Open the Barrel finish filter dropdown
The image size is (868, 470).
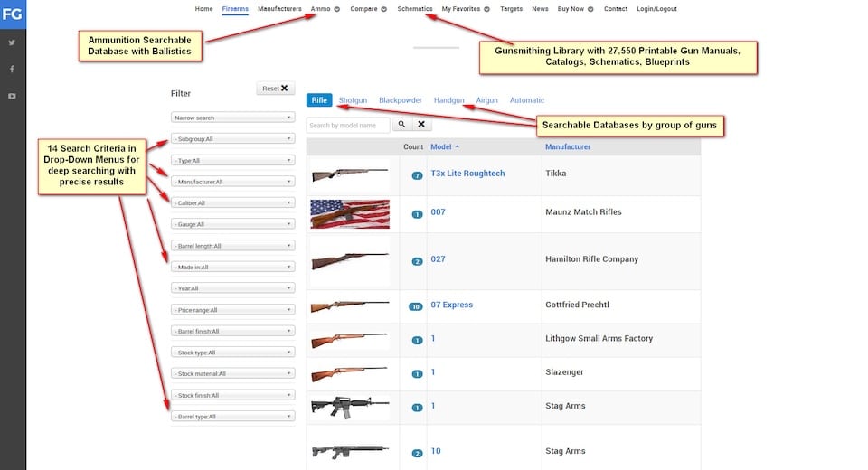coord(232,331)
